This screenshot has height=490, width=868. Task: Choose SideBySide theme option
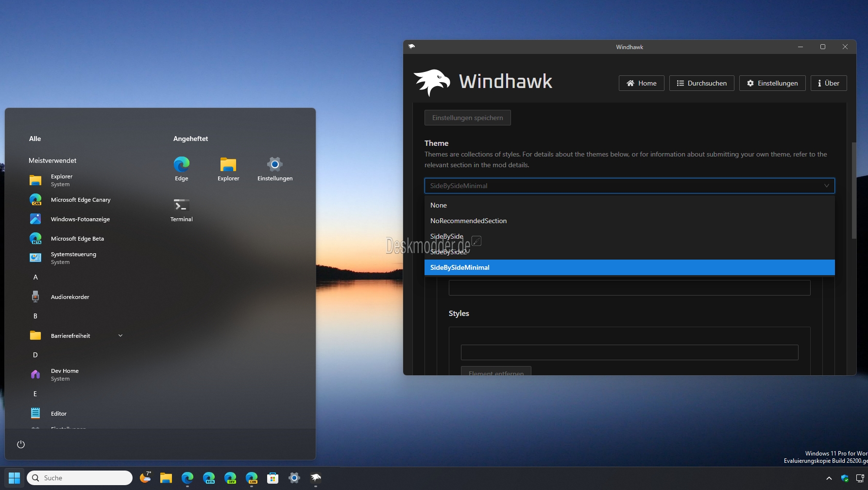click(630, 236)
